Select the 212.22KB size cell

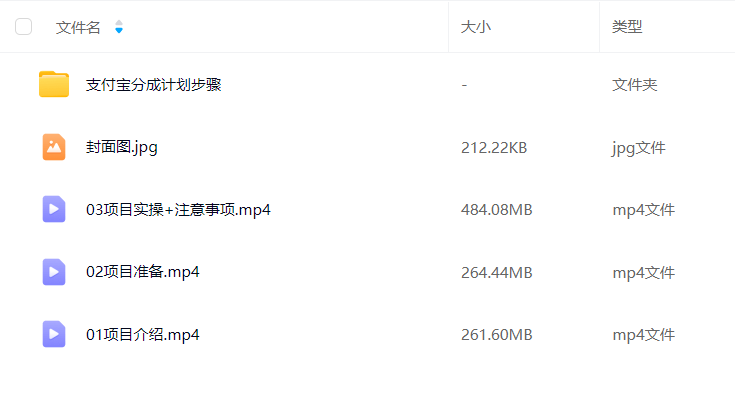[494, 148]
